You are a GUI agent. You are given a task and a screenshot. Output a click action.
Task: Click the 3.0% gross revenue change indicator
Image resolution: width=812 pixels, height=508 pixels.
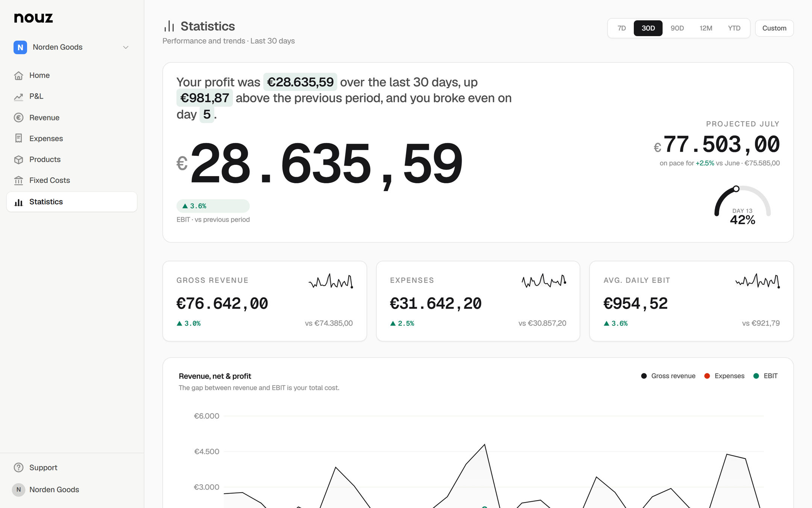[189, 323]
